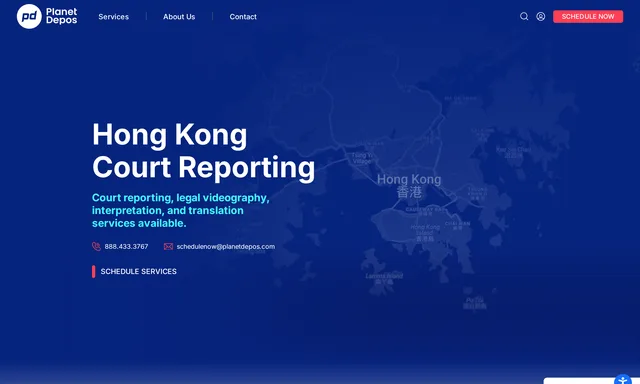Screen dimensions: 640x384
Task: Click the SCHEDULE SERVICES link
Action: (x=134, y=271)
